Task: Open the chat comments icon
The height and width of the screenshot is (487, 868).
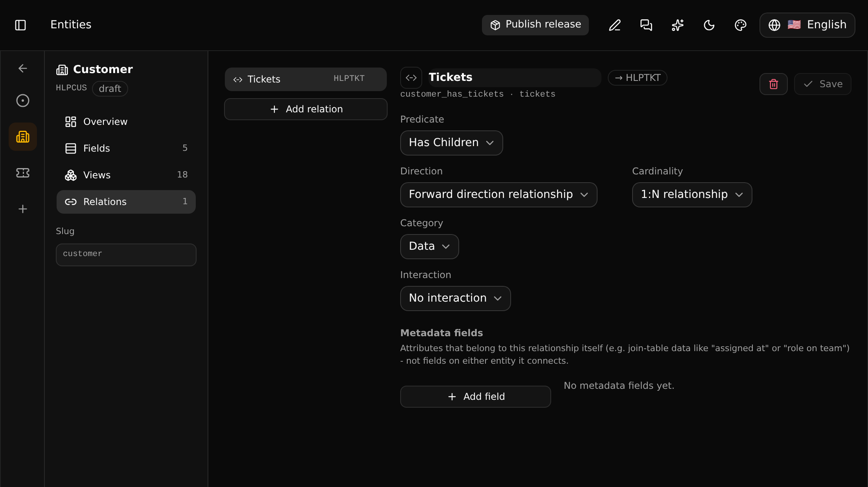Action: 646,25
